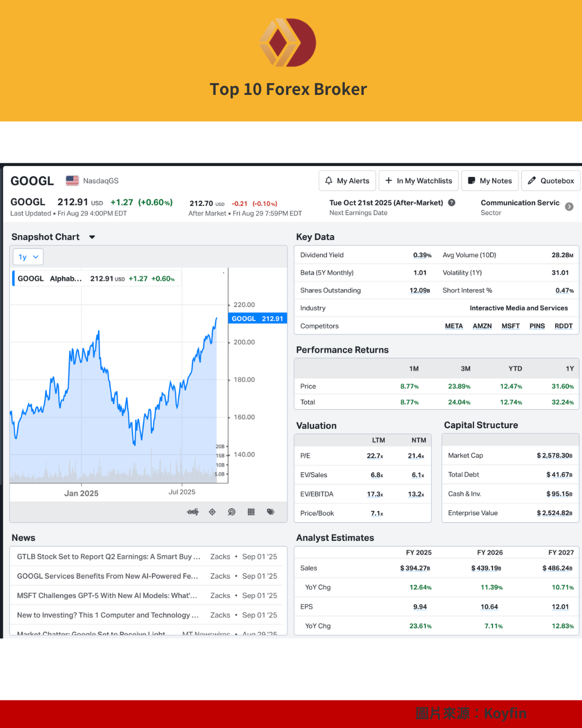Screen dimensions: 582x728
Task: Click FY 2025 Sales estimate $394.27B
Action: (415, 568)
